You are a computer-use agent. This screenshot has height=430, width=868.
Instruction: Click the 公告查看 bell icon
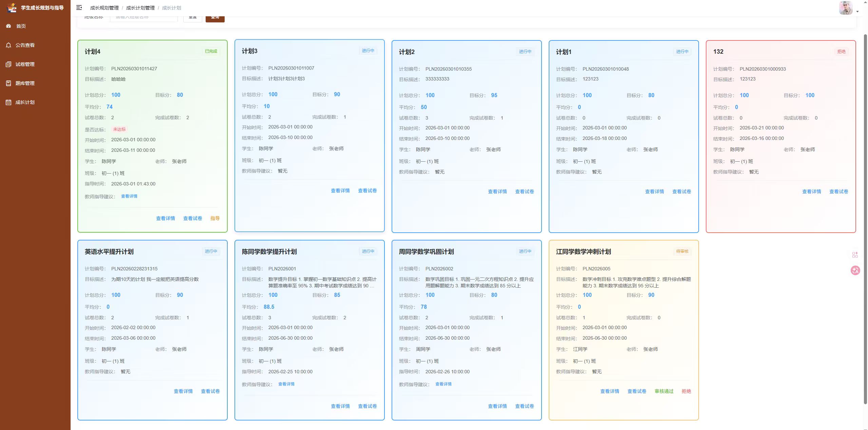click(8, 45)
